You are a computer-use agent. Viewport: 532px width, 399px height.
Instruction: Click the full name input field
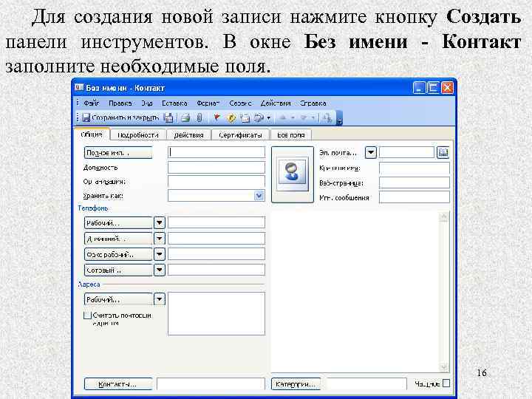click(x=216, y=152)
